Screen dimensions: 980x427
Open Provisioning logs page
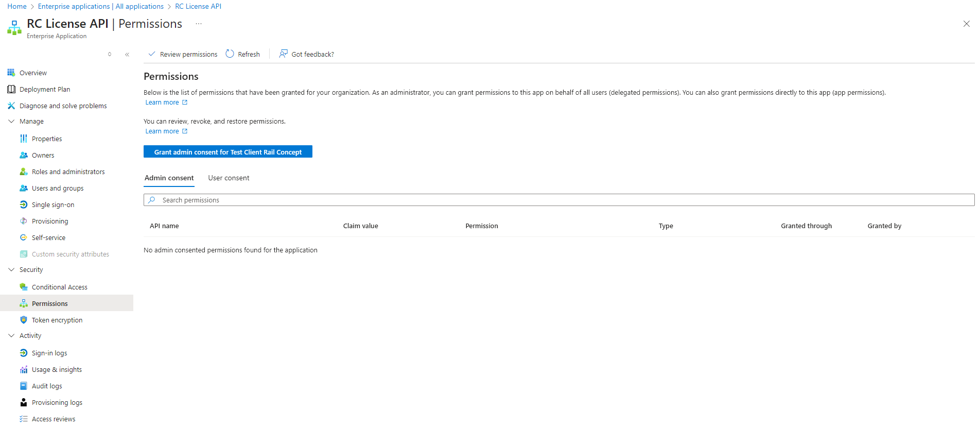(x=57, y=403)
